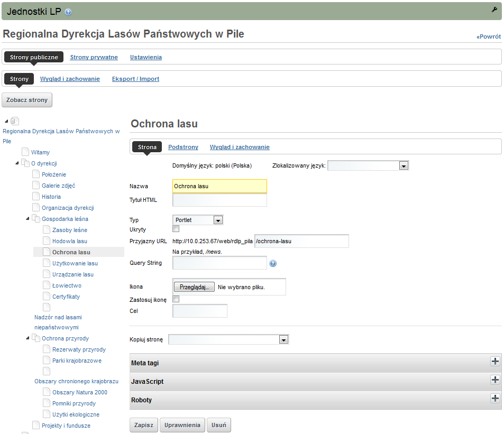
Task: Open the wrench options icon in header
Action: coord(494,10)
